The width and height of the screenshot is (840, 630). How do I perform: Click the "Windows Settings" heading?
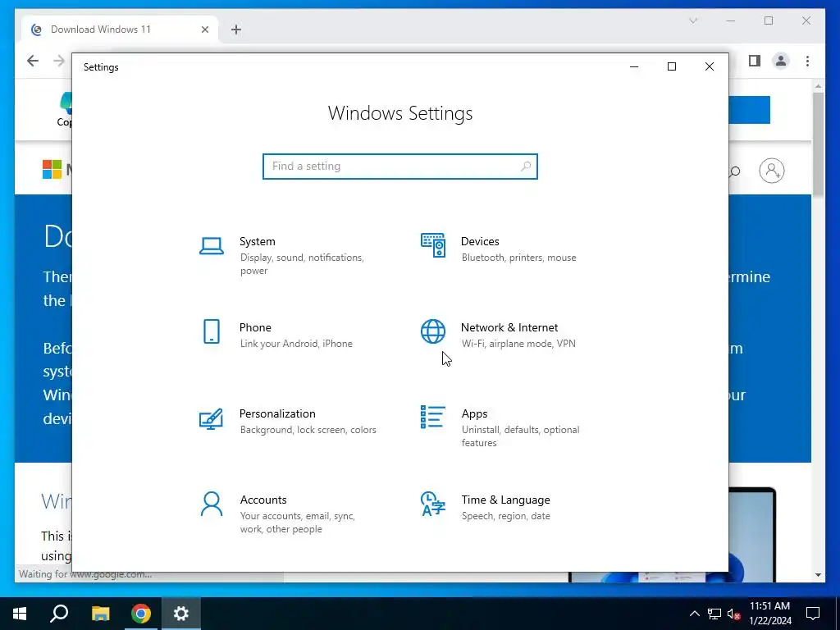pyautogui.click(x=400, y=113)
